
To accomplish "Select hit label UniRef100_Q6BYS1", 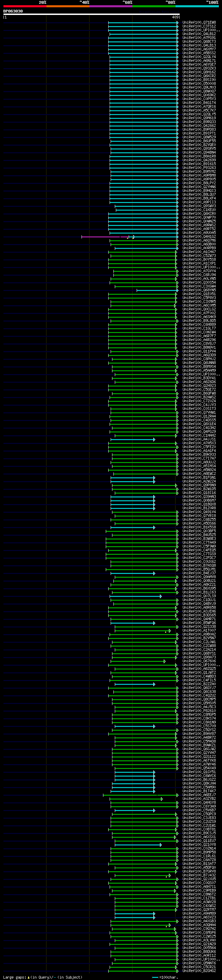I will pyautogui.click(x=199, y=654).
